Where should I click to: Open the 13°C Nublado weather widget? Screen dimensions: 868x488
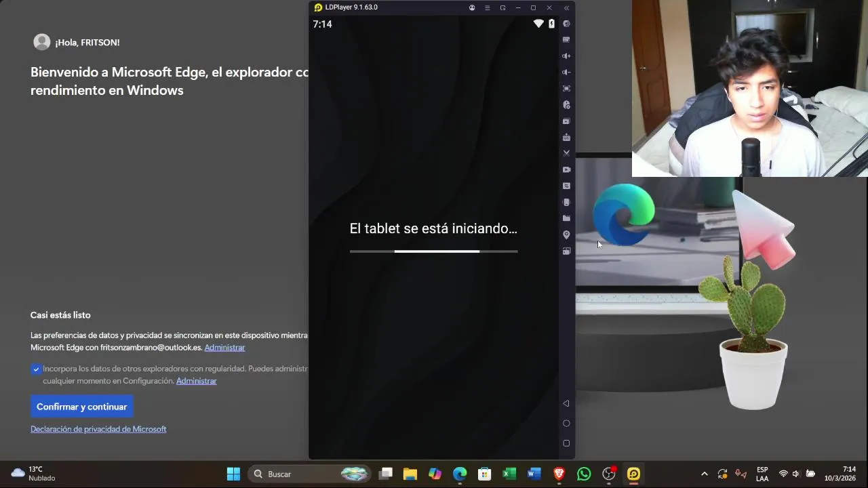tap(33, 474)
